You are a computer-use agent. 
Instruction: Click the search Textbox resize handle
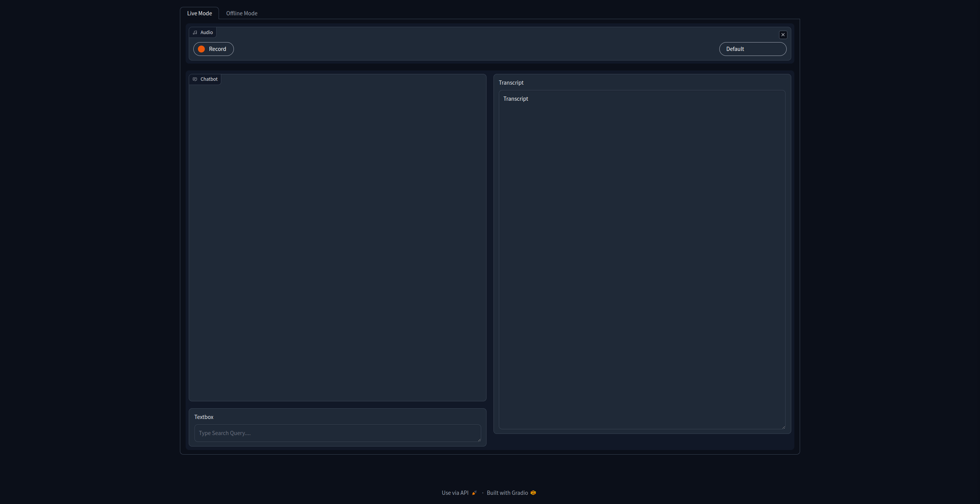coord(479,440)
